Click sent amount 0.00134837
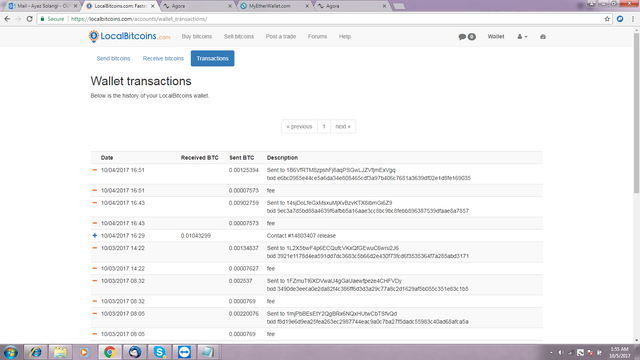 click(244, 248)
